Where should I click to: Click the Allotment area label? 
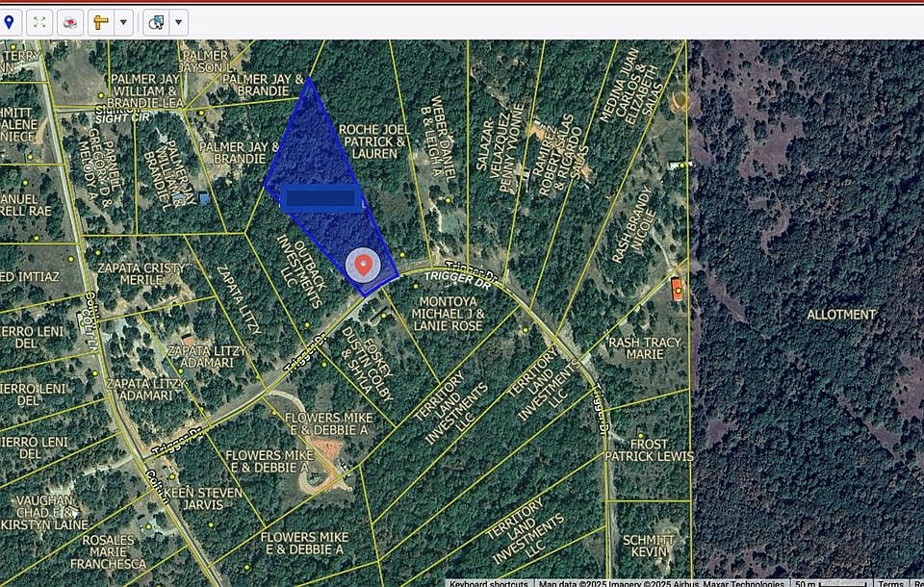tap(841, 315)
